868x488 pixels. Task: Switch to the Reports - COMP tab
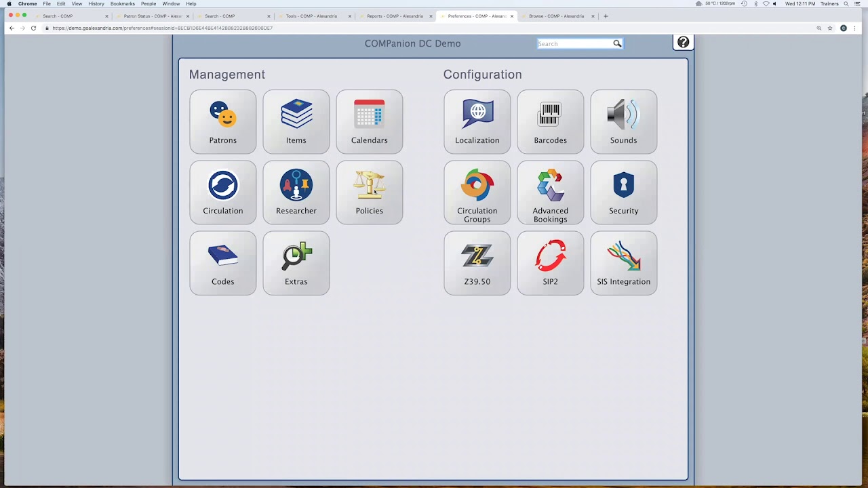[395, 16]
